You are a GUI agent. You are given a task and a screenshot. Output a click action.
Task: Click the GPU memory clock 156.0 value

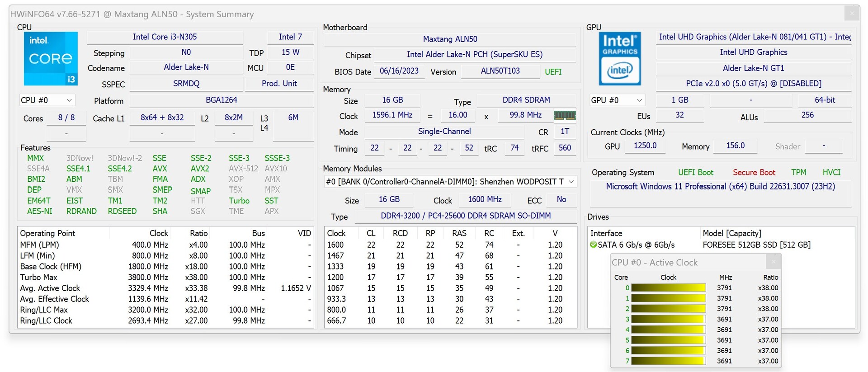[x=735, y=146]
